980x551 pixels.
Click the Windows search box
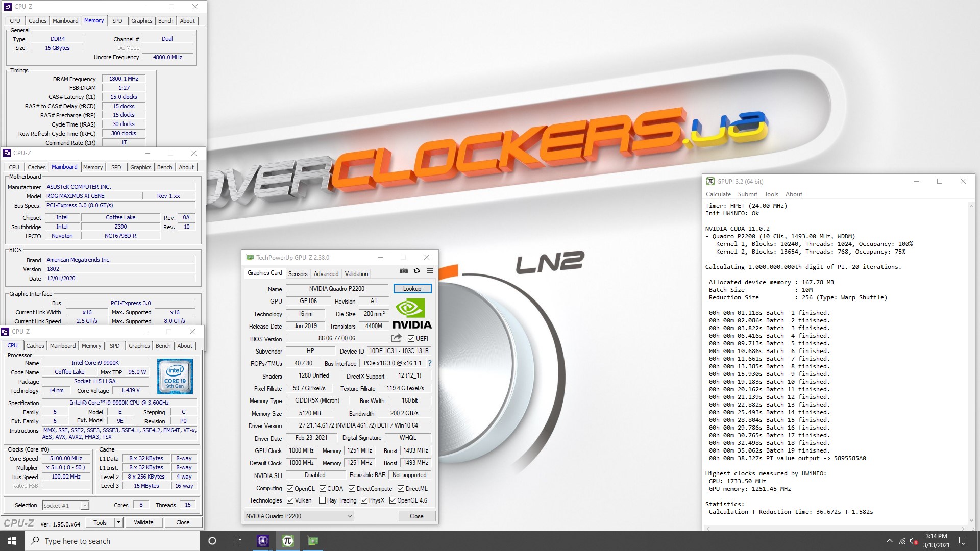112,541
